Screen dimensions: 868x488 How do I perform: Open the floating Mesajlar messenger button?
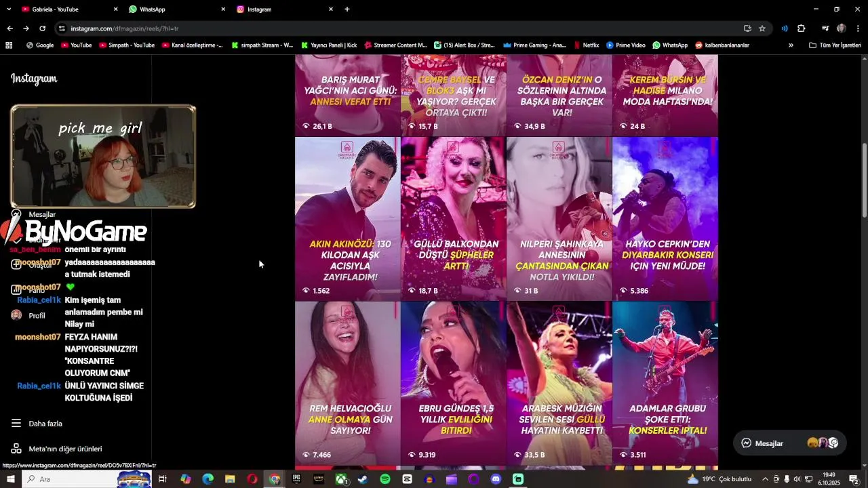pyautogui.click(x=790, y=443)
